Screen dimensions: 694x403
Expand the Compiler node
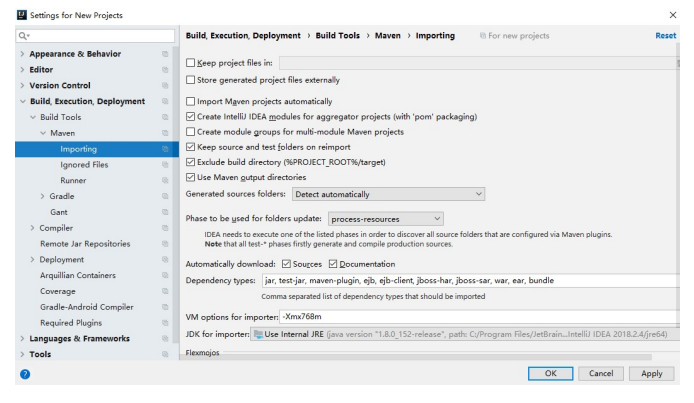(32, 228)
